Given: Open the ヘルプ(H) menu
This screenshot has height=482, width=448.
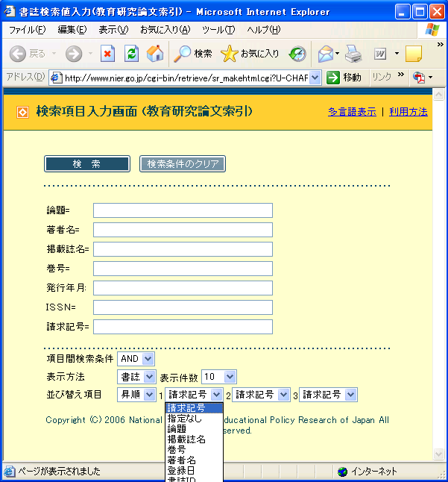Looking at the screenshot, I should [263, 30].
